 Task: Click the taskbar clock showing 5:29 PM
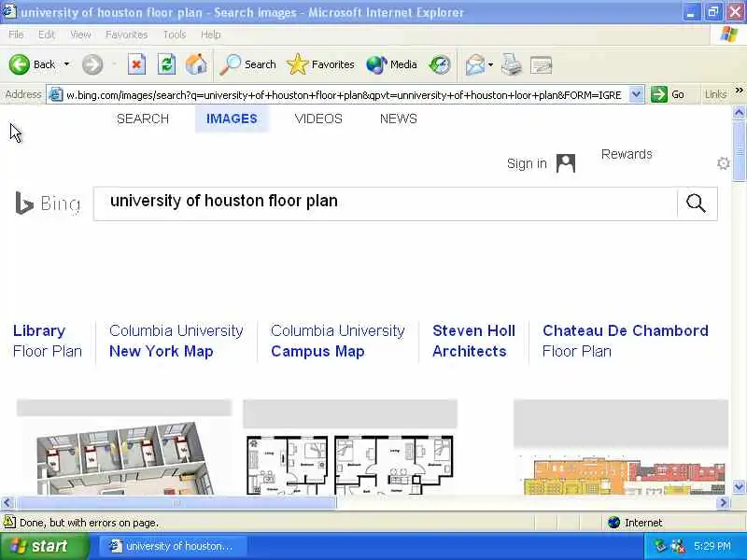(712, 546)
